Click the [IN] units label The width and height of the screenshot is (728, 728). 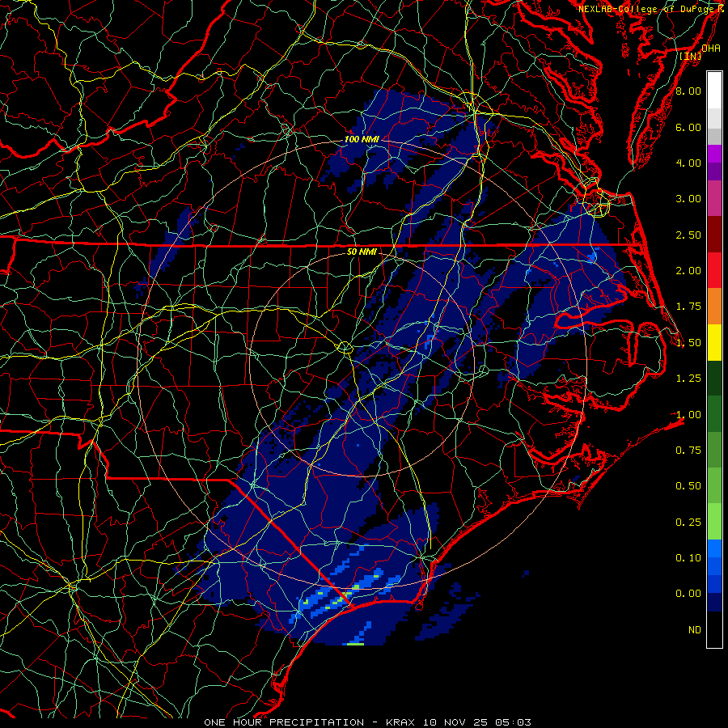tap(691, 56)
